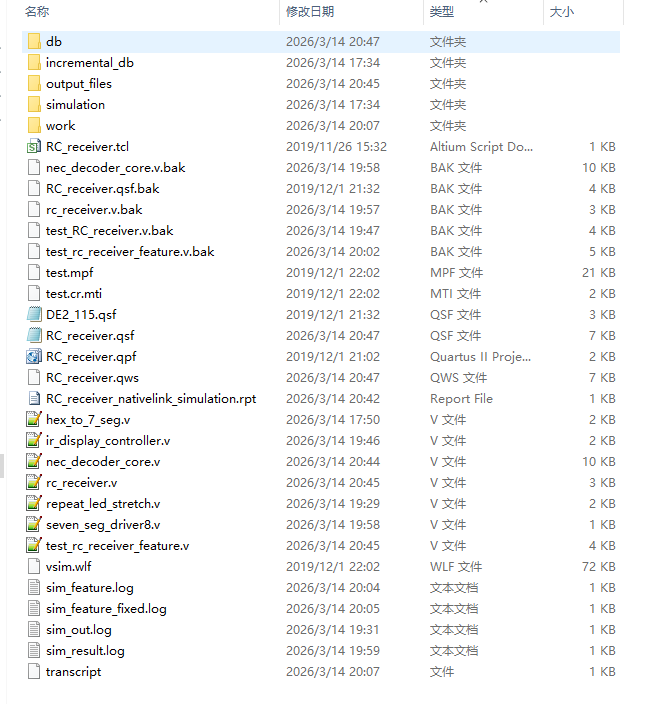Viewport: 659px width, 704px height.
Task: Select the db folder icon
Action: tap(34, 41)
